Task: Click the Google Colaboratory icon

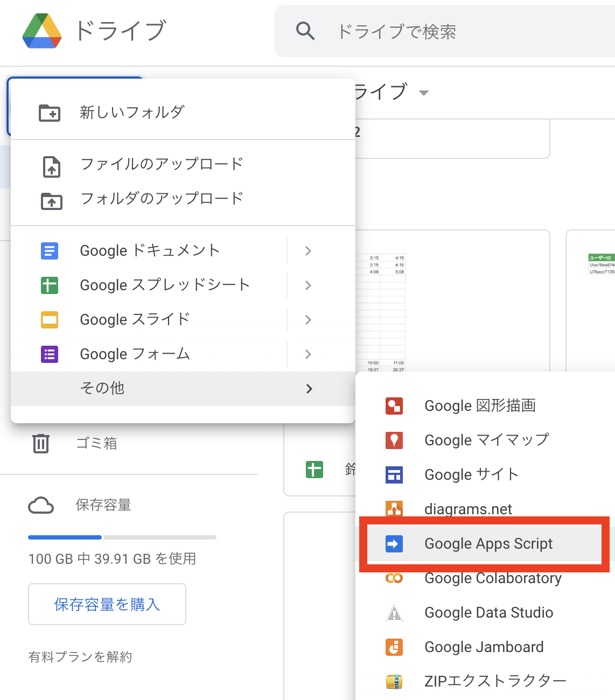Action: (x=394, y=578)
